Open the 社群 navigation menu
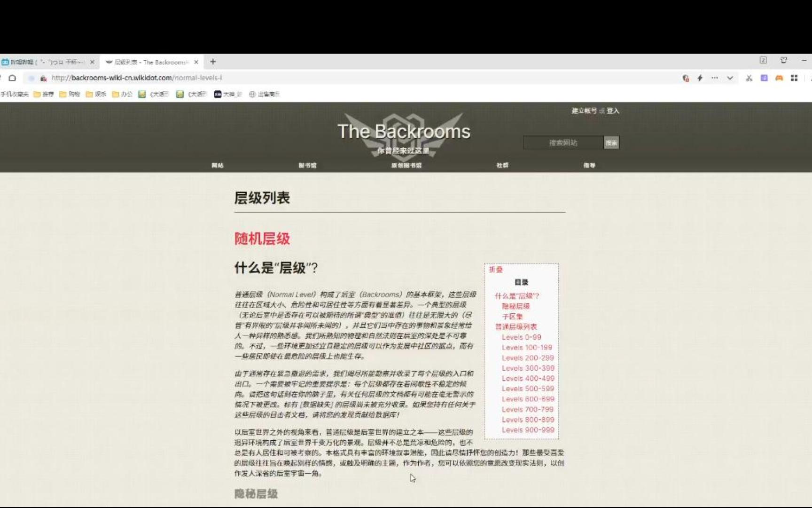Image resolution: width=812 pixels, height=508 pixels. [x=502, y=166]
